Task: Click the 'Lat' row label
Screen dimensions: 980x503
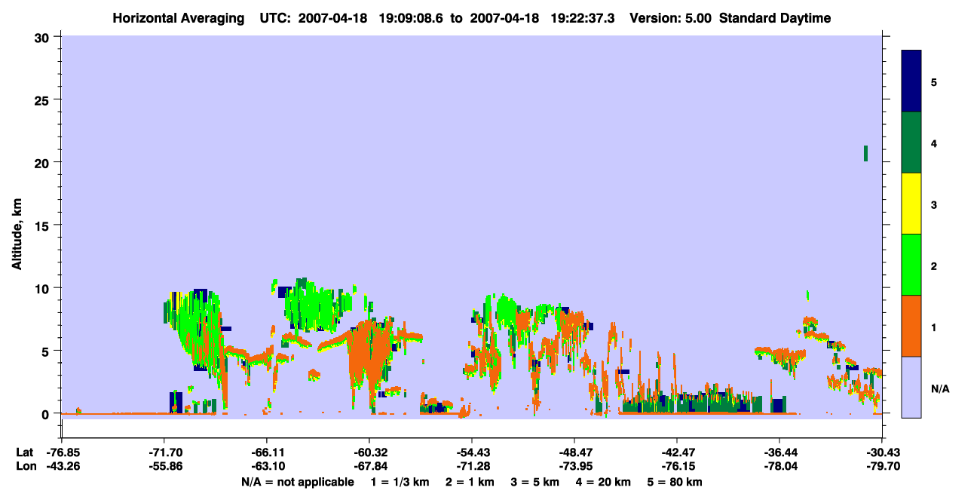Action: (25, 452)
